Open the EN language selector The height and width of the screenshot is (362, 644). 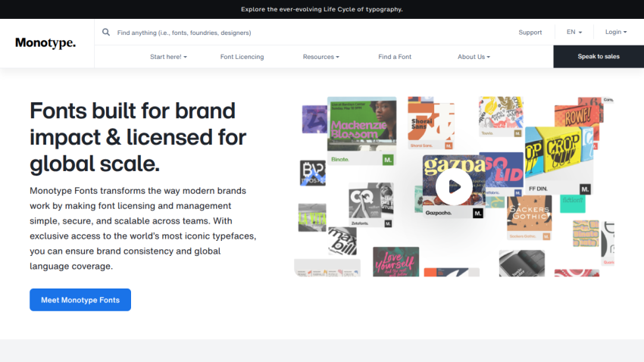[x=574, y=32]
